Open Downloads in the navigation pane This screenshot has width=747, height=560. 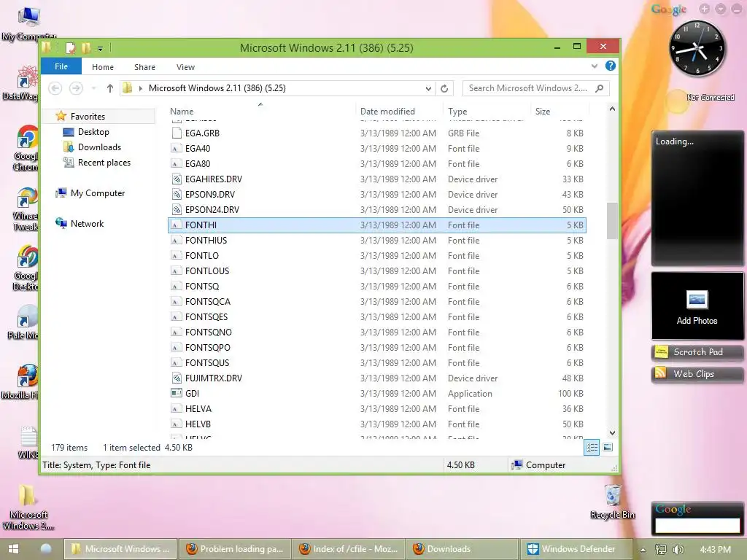[99, 147]
